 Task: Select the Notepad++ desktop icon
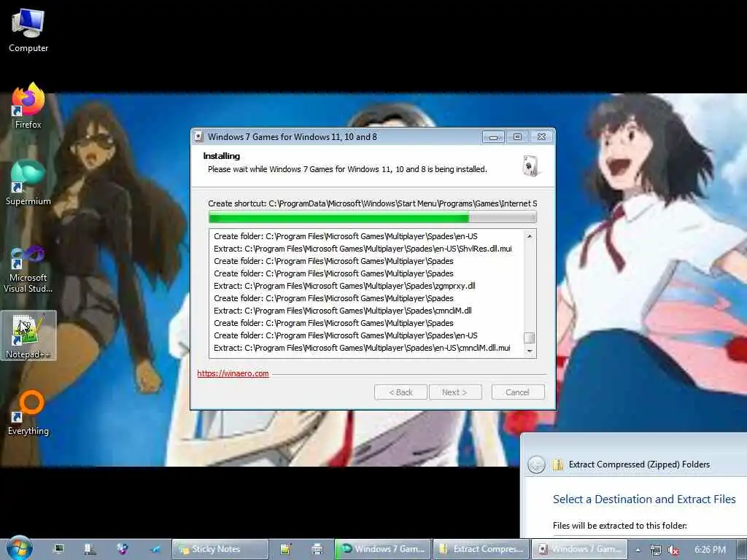(x=28, y=335)
